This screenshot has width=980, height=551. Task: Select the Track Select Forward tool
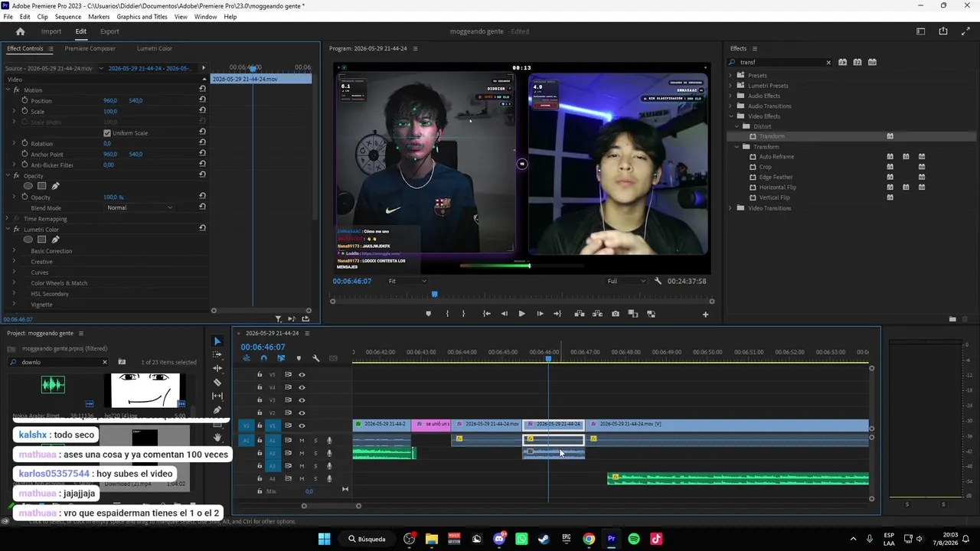[x=217, y=355]
